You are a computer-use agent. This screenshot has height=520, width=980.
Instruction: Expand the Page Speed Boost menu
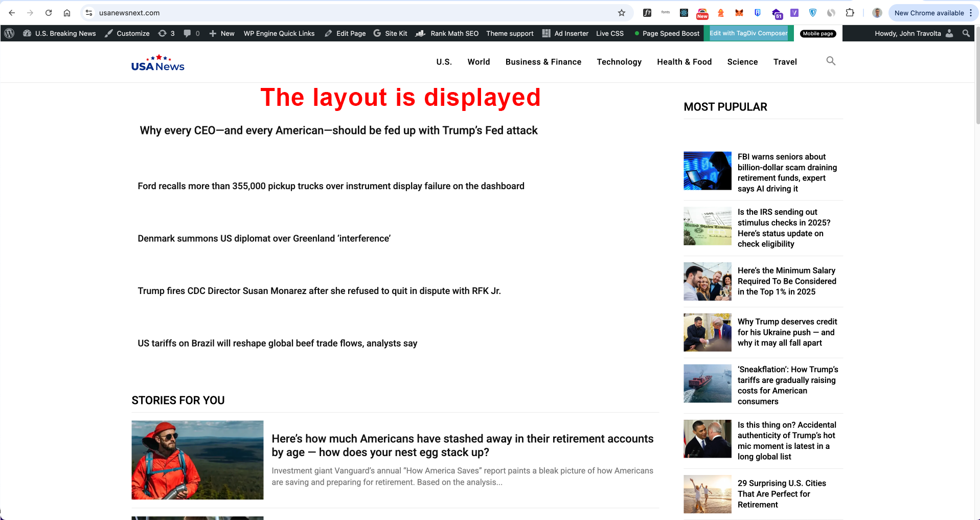[667, 33]
